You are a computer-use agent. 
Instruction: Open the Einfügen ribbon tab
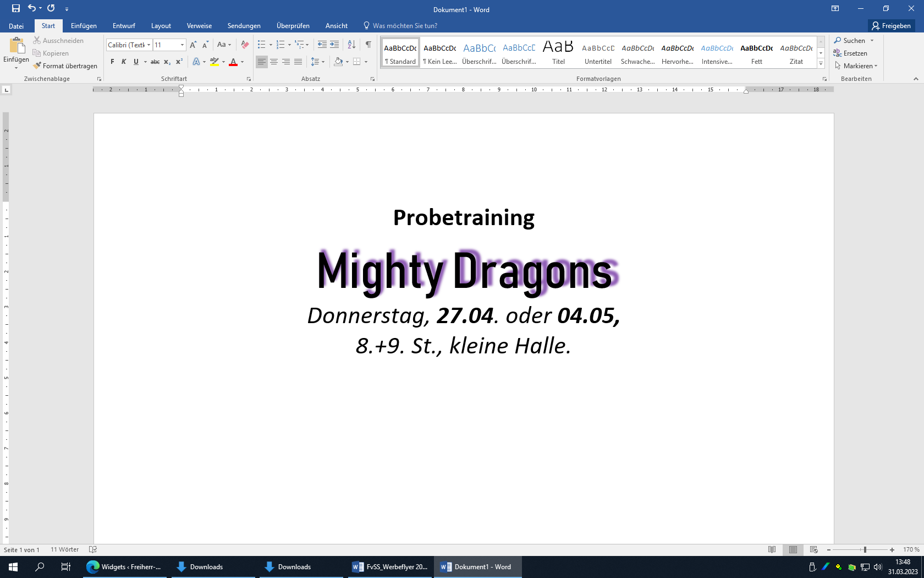pyautogui.click(x=84, y=26)
